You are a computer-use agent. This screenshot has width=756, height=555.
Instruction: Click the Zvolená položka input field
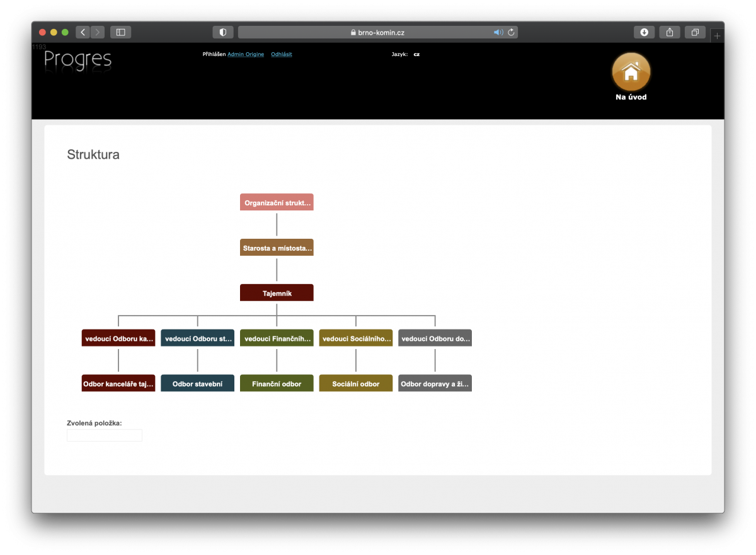pos(105,435)
